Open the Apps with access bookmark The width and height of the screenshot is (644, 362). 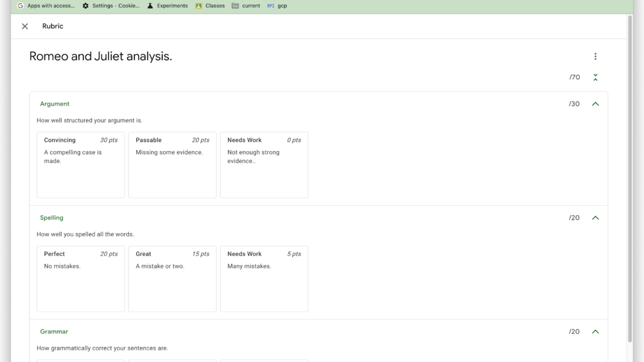[46, 6]
